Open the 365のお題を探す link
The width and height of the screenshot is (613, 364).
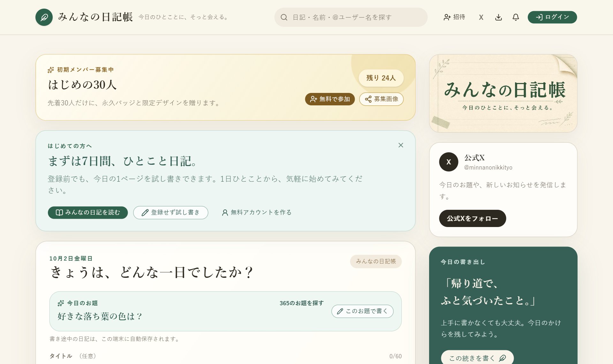click(x=301, y=303)
